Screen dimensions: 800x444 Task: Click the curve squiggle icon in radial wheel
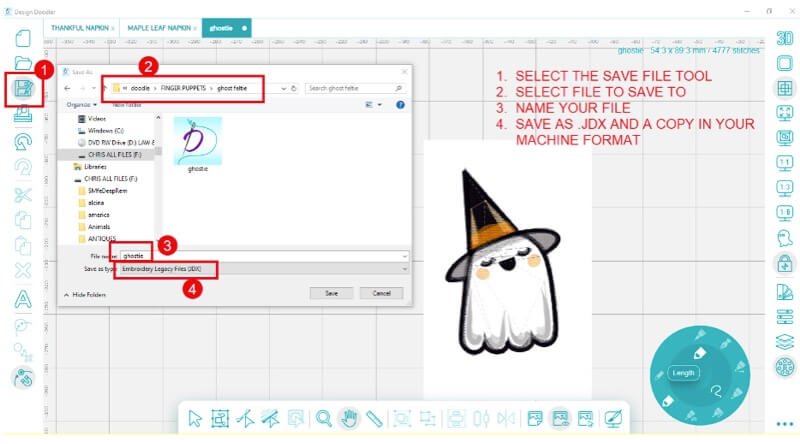pos(716,391)
